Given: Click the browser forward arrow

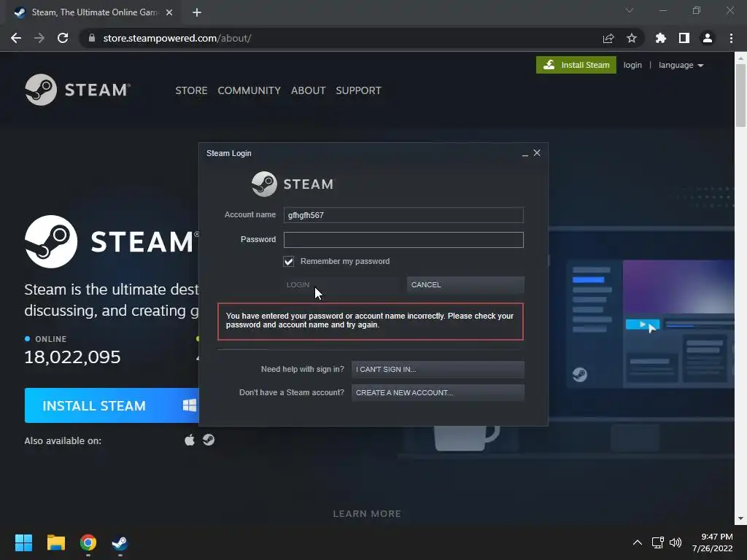Looking at the screenshot, I should click(x=39, y=38).
